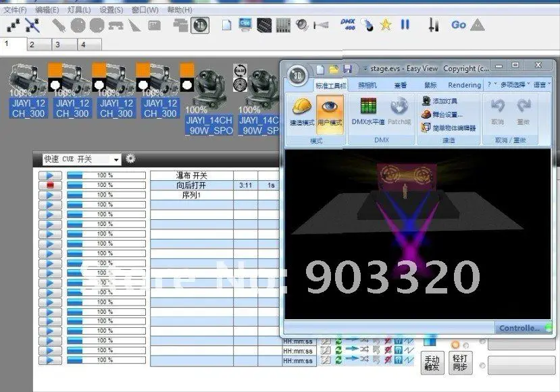Screen dimensions: 560x392
Task: Open the 快速 CUE 开关 dropdown
Action: coord(117,159)
